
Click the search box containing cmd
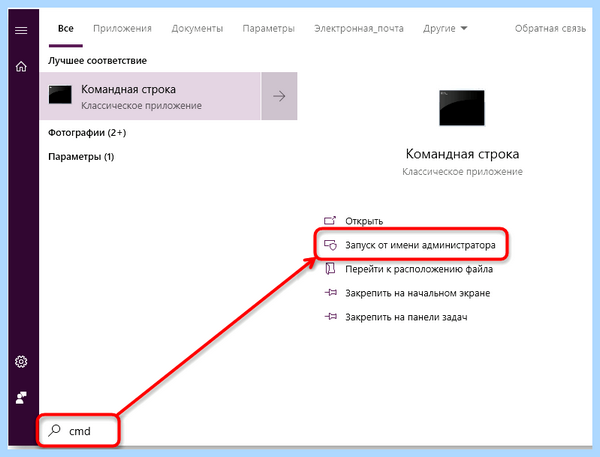tap(79, 431)
